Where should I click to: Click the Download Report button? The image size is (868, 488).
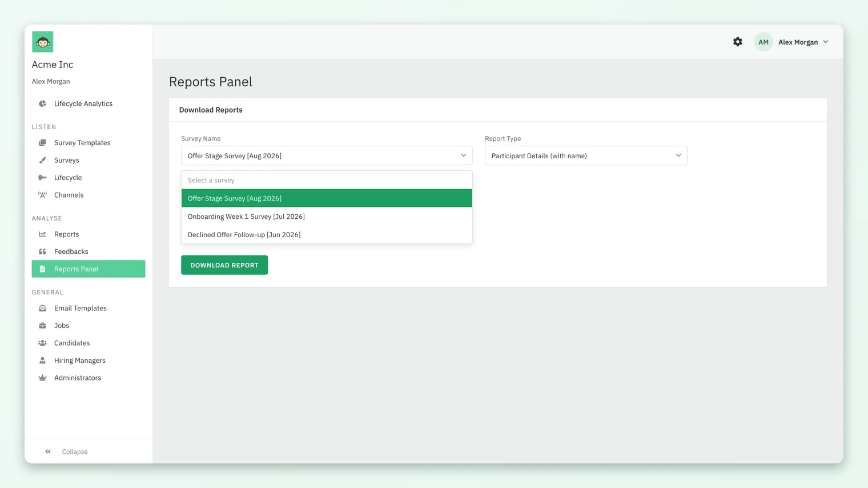(x=224, y=265)
